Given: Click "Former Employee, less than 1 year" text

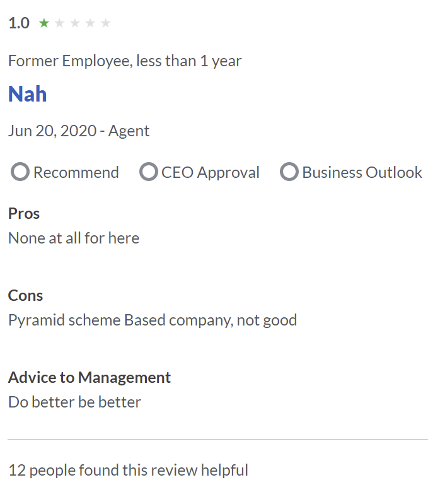Looking at the screenshot, I should click(x=125, y=61).
